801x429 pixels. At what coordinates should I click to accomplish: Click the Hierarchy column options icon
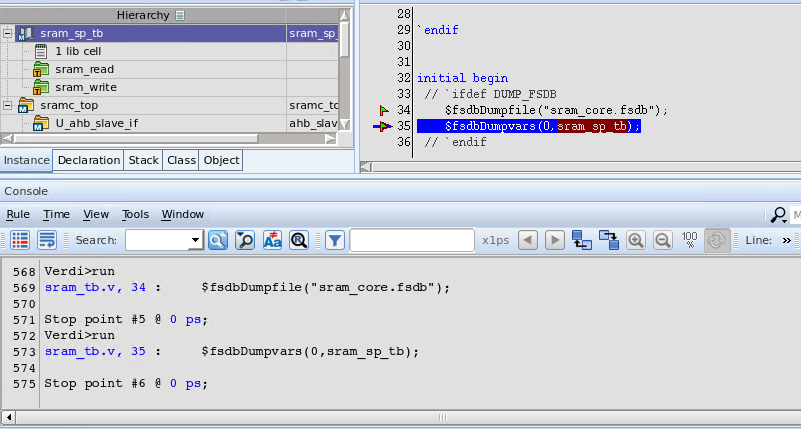coord(180,15)
